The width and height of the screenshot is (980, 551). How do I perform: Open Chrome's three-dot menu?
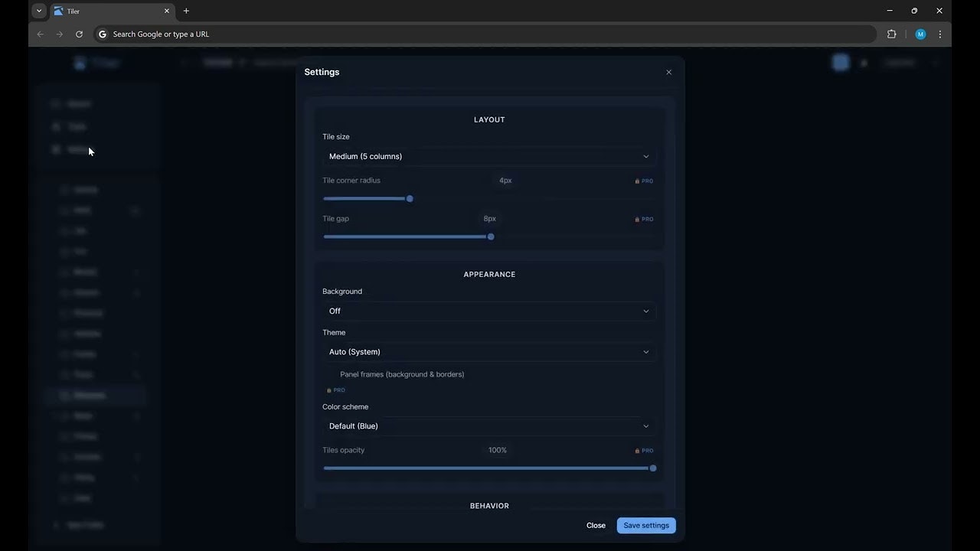click(940, 34)
